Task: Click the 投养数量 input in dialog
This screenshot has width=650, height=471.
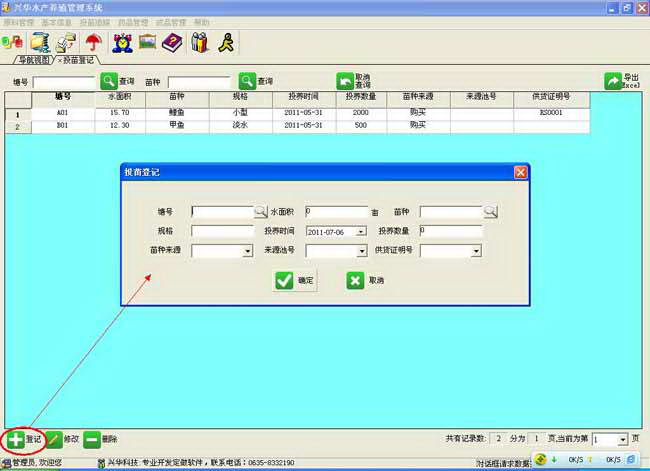Action: tap(451, 231)
